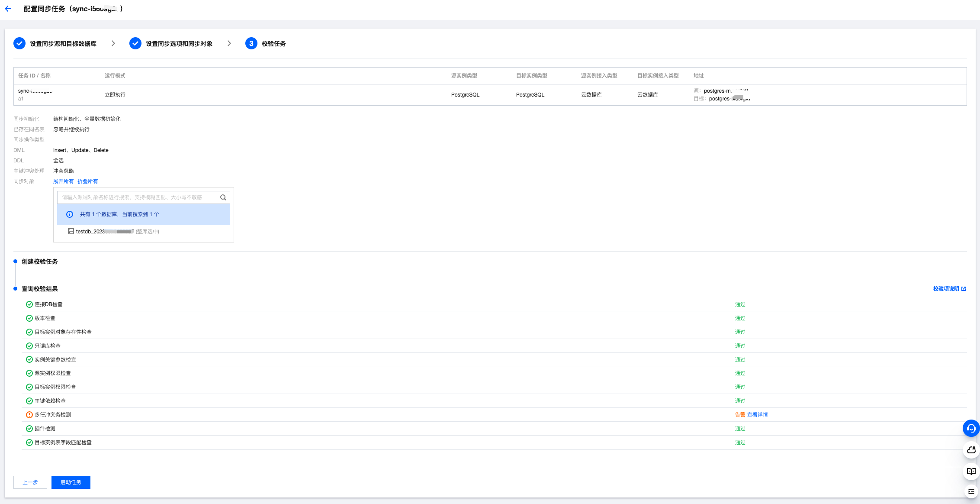This screenshot has width=980, height=504.
Task: Click the back arrow icon at top-left
Action: coord(8,9)
